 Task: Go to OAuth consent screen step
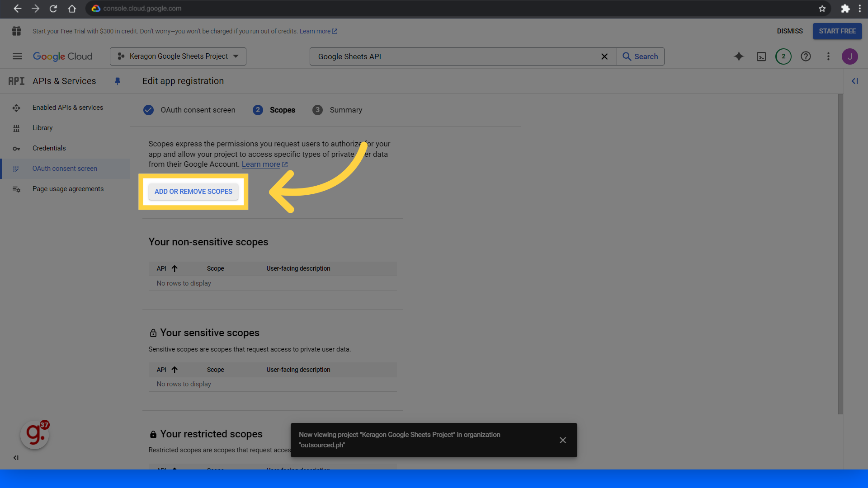point(189,110)
